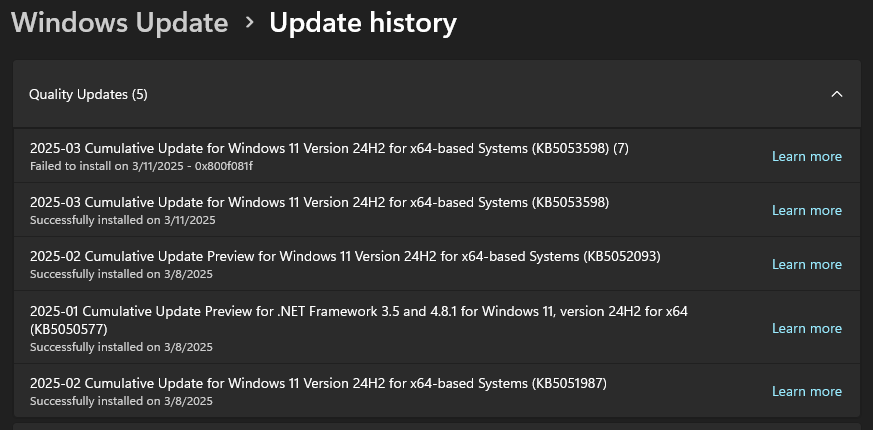
Task: Select the 2025-02 Cumulative Update KB5051987 title
Action: (x=318, y=383)
